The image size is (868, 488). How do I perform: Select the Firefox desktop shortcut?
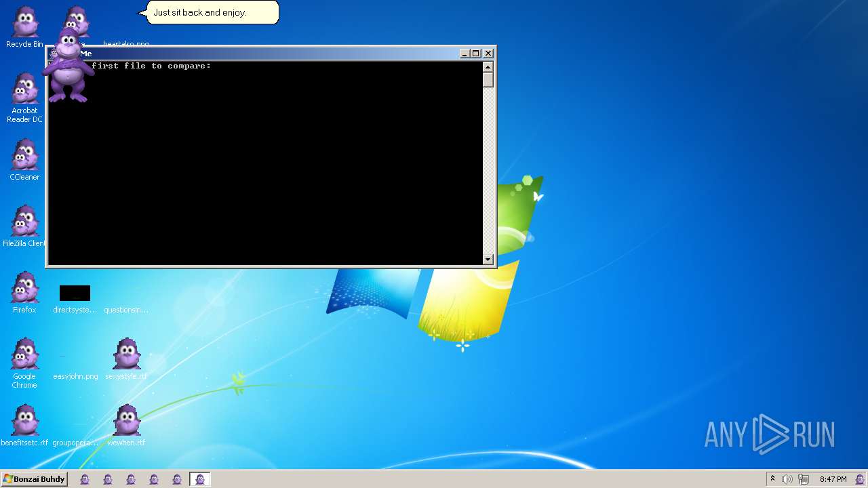24,293
